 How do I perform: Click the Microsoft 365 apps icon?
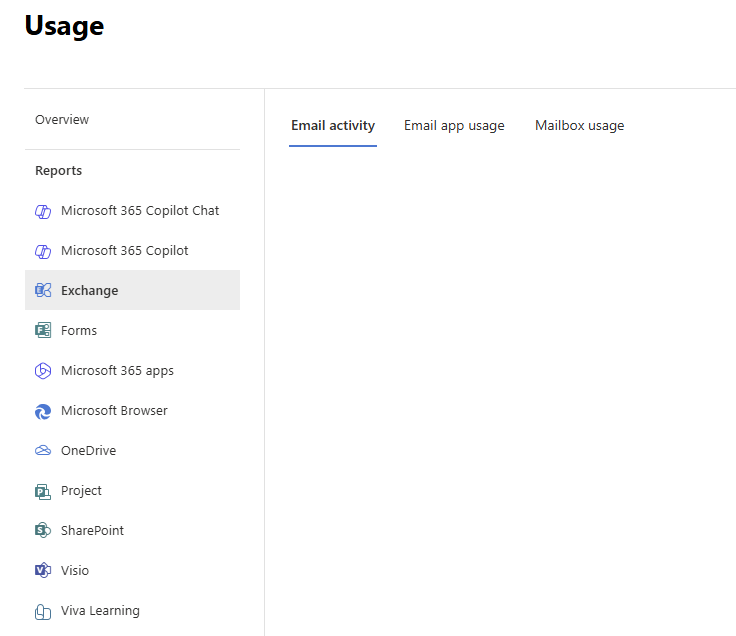pos(43,371)
